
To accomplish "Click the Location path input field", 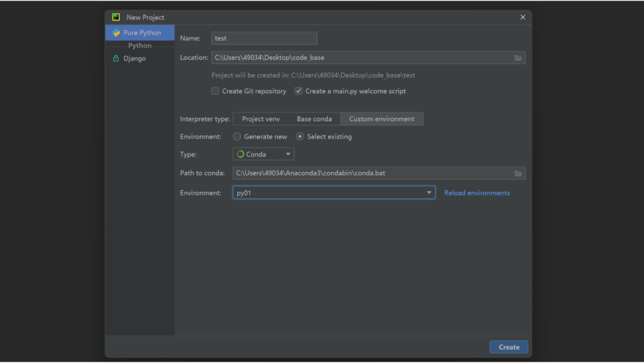I will (358, 57).
